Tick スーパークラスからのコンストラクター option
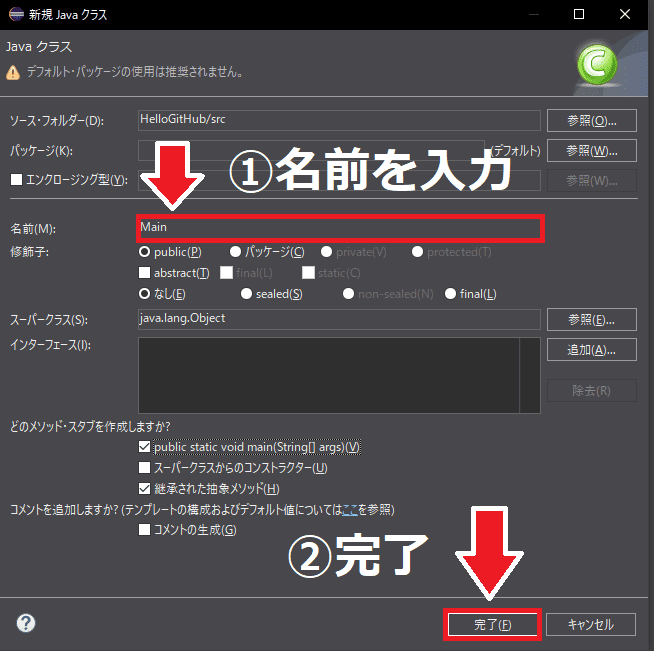The image size is (654, 651). (x=145, y=468)
